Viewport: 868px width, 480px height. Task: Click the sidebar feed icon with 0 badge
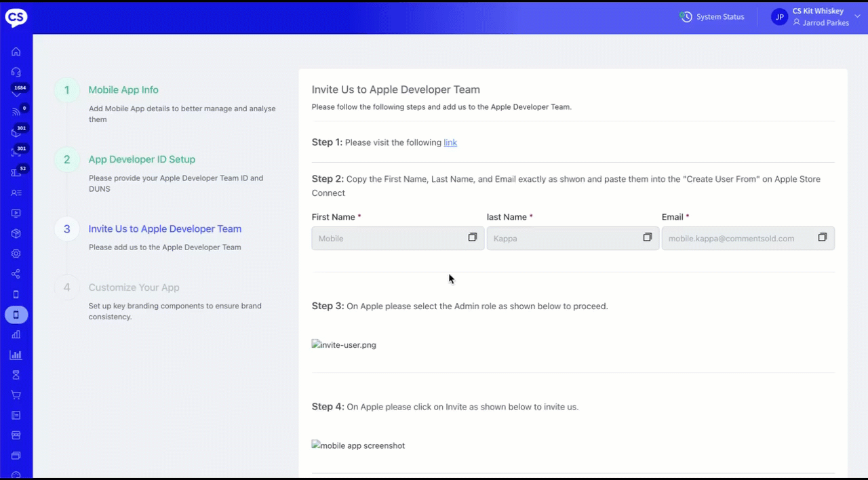pyautogui.click(x=16, y=112)
